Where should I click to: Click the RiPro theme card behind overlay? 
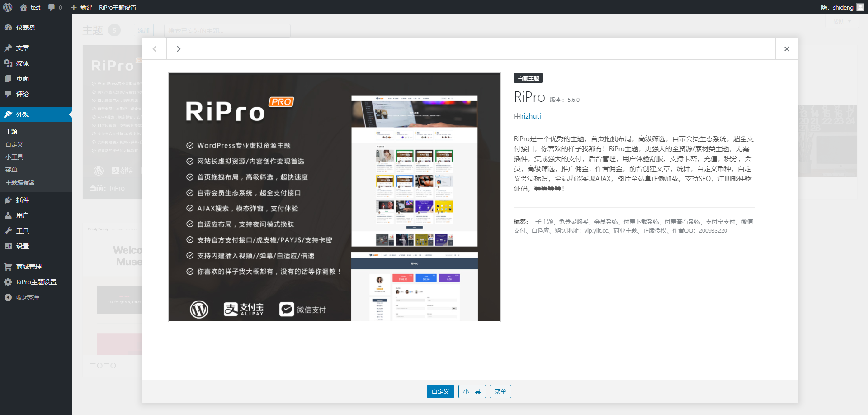click(x=113, y=122)
